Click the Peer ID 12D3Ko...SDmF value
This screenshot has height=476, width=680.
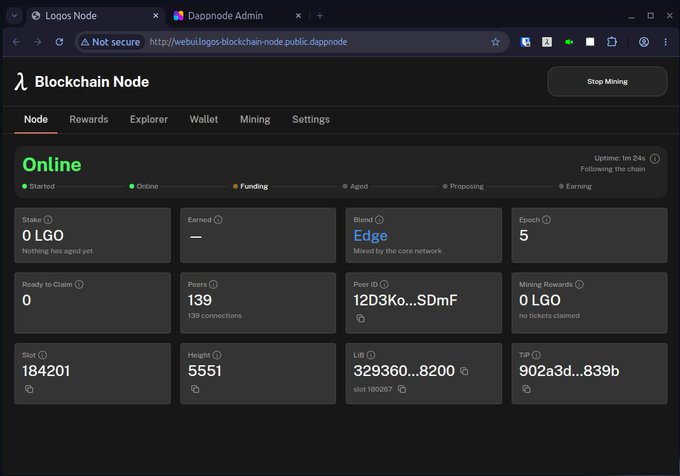click(x=405, y=300)
